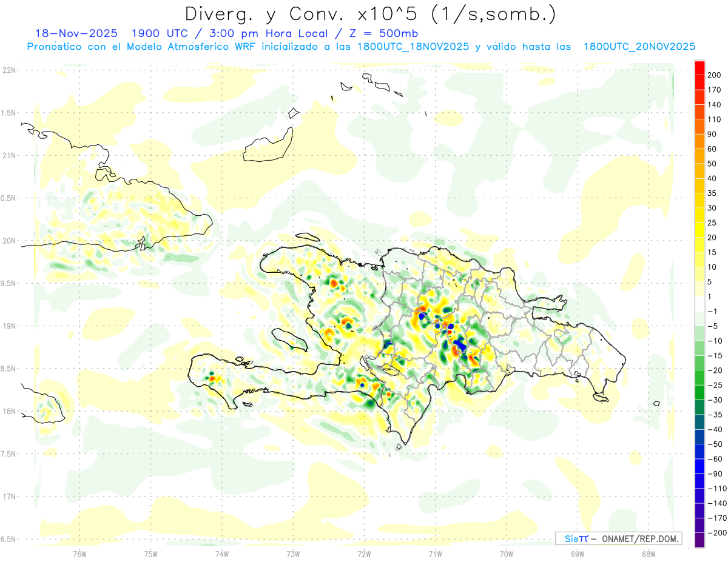Click the '170' positive color scale value
Viewport: 728px width, 562px height.
coord(714,90)
